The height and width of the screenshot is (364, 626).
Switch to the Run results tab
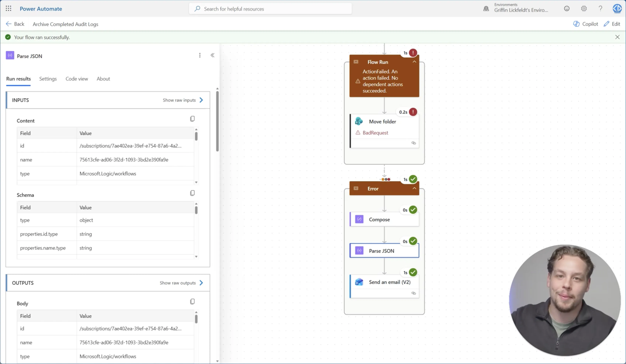pyautogui.click(x=18, y=79)
